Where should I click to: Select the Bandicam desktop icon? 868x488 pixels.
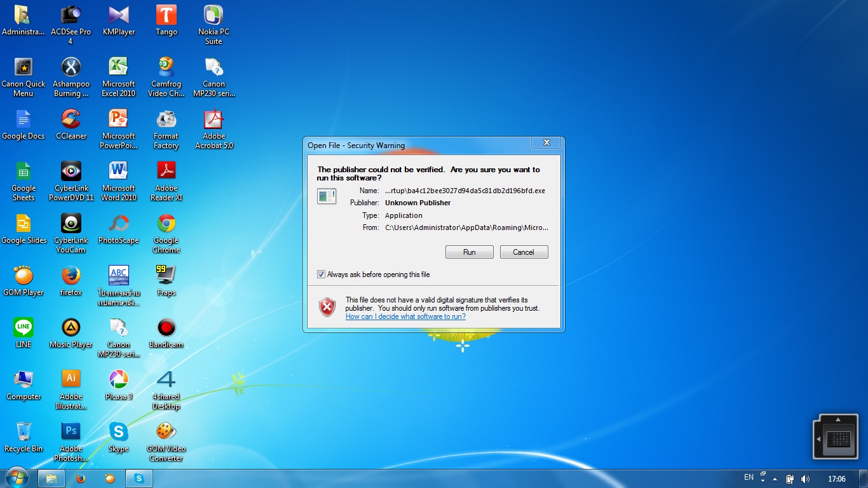(166, 333)
